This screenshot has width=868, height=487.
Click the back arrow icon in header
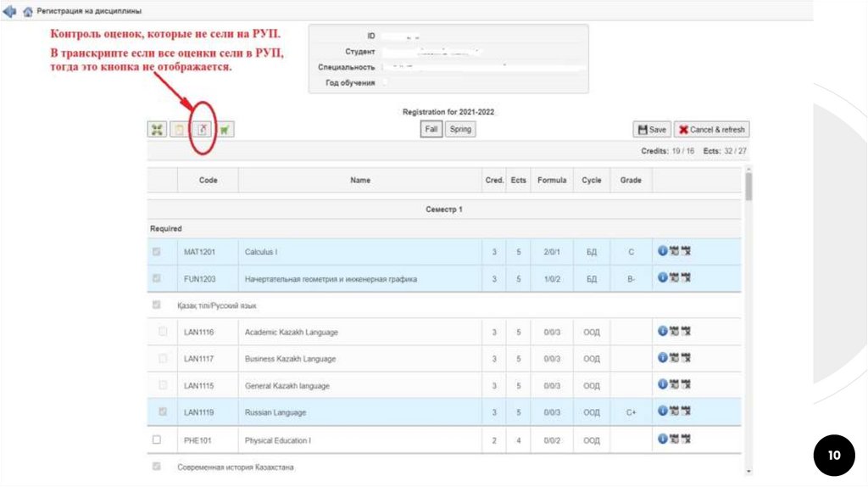[10, 11]
